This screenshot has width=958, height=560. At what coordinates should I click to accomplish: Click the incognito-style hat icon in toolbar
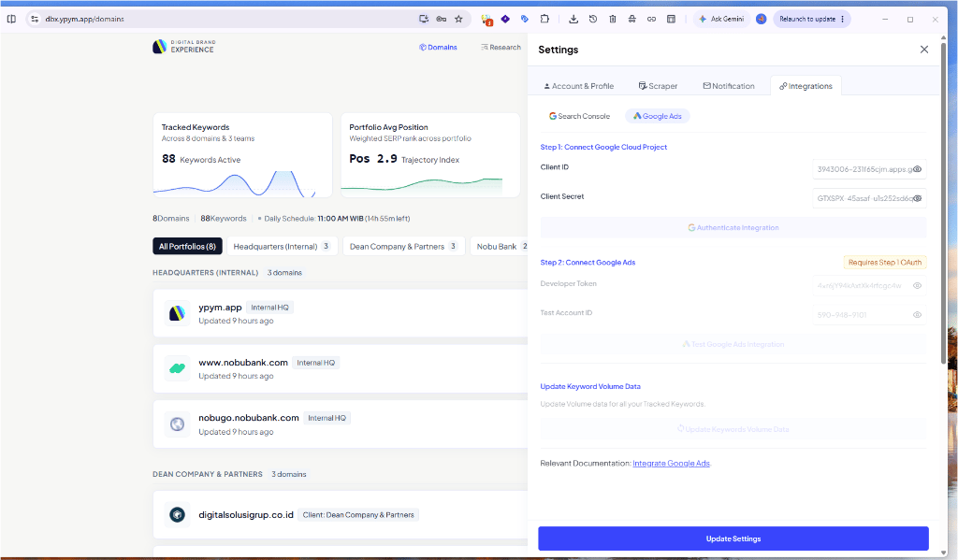[631, 19]
